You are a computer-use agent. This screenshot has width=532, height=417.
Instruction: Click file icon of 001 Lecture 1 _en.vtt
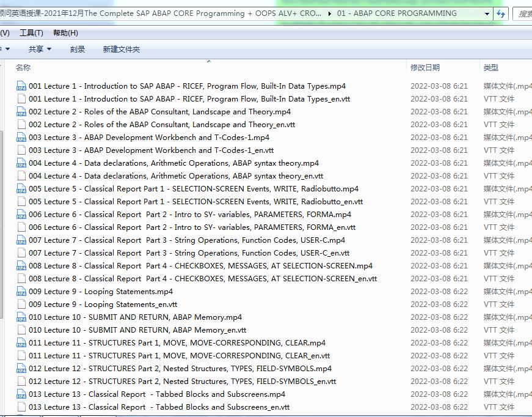coord(21,99)
